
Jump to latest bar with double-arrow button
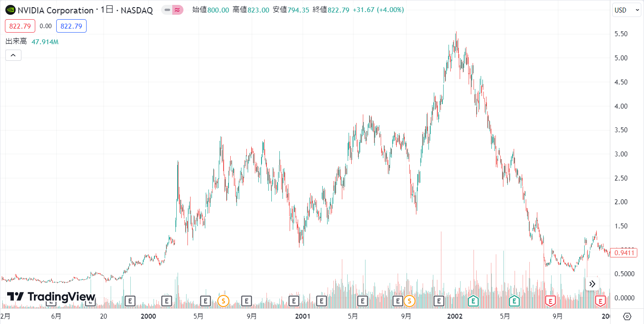[x=592, y=284]
